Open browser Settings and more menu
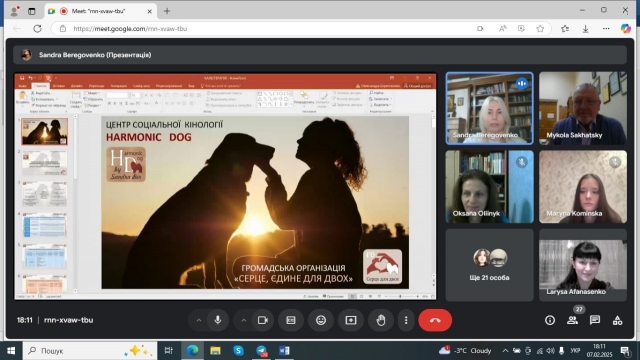Image resolution: width=640 pixels, height=360 pixels. click(606, 29)
